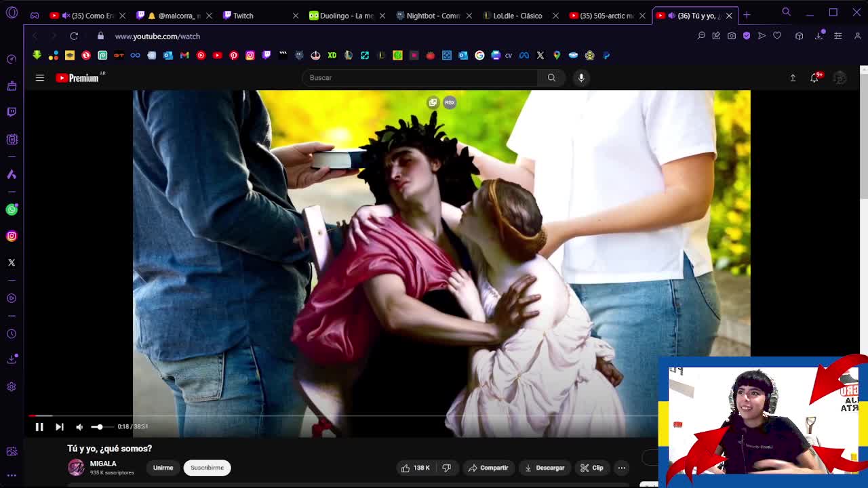Create a Clip from the video
The image size is (868, 488).
point(592,468)
